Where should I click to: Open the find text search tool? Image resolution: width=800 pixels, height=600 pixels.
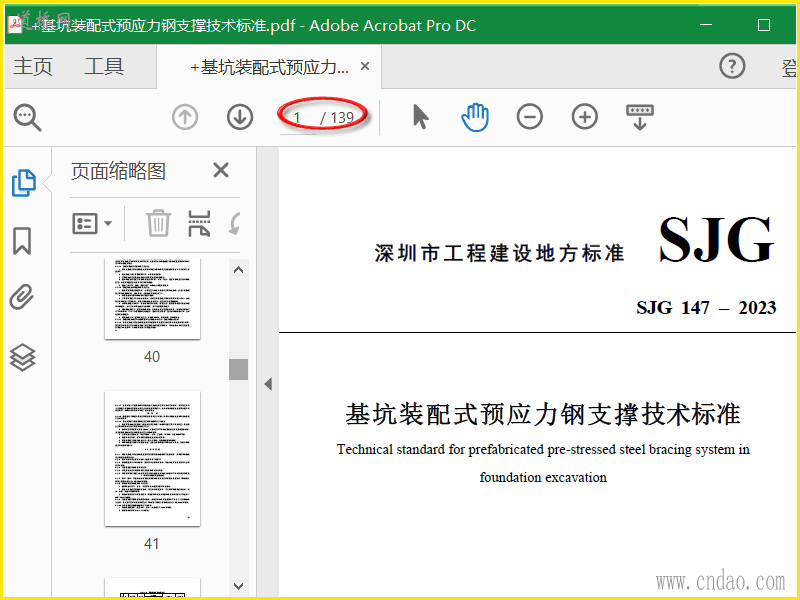tap(28, 118)
